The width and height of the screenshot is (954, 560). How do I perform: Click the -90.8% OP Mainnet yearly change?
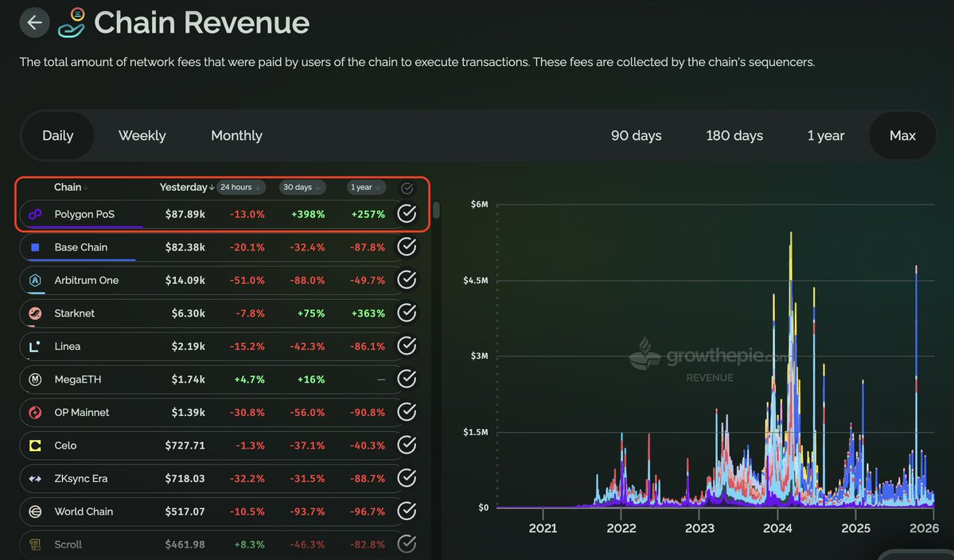(x=368, y=412)
